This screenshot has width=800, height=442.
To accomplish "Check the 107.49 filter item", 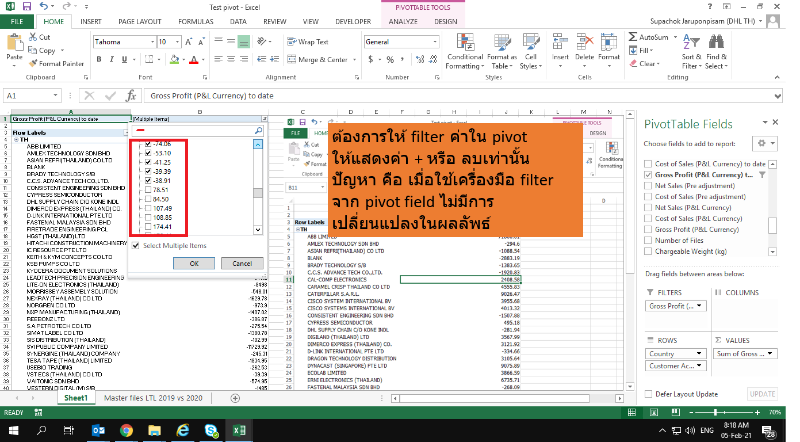I will click(x=148, y=208).
